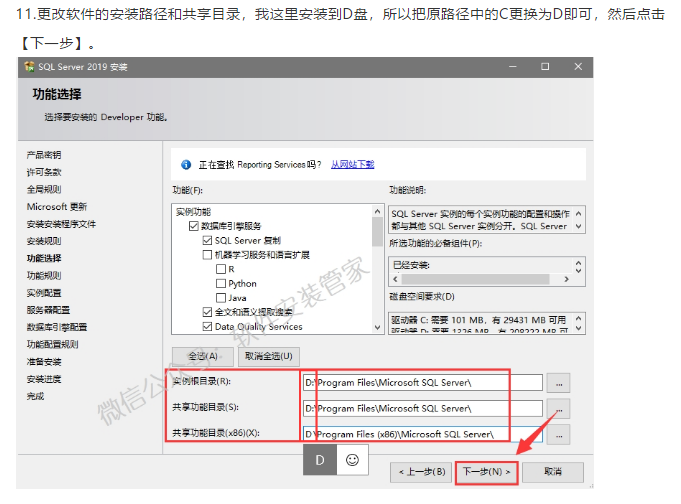681x504 pixels.
Task: Click the feature list vertical scrollbar thumb
Action: point(377,232)
